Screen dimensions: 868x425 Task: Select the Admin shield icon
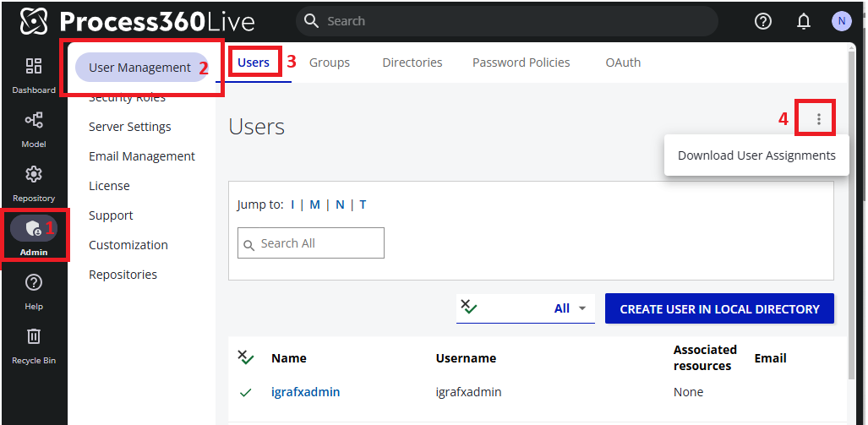tap(34, 228)
